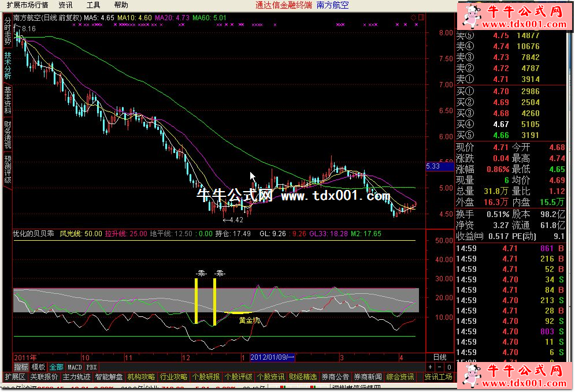Open the 帮助 menu
This screenshot has width=575, height=392.
[x=121, y=5]
